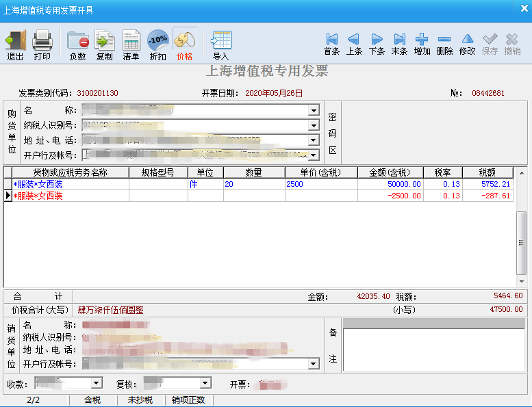The width and height of the screenshot is (532, 407).
Task: Click the 货物或应税劳务名称 column header
Action: coord(71,172)
